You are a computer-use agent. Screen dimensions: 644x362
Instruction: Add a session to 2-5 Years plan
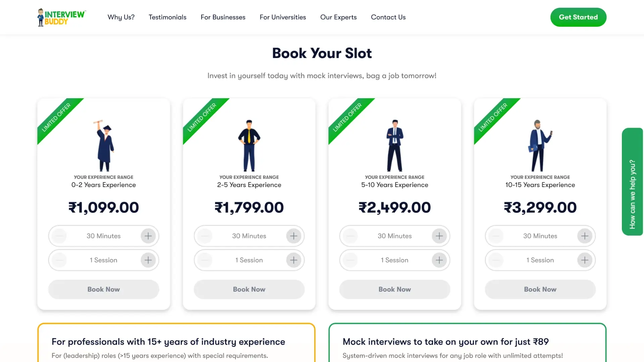tap(293, 260)
